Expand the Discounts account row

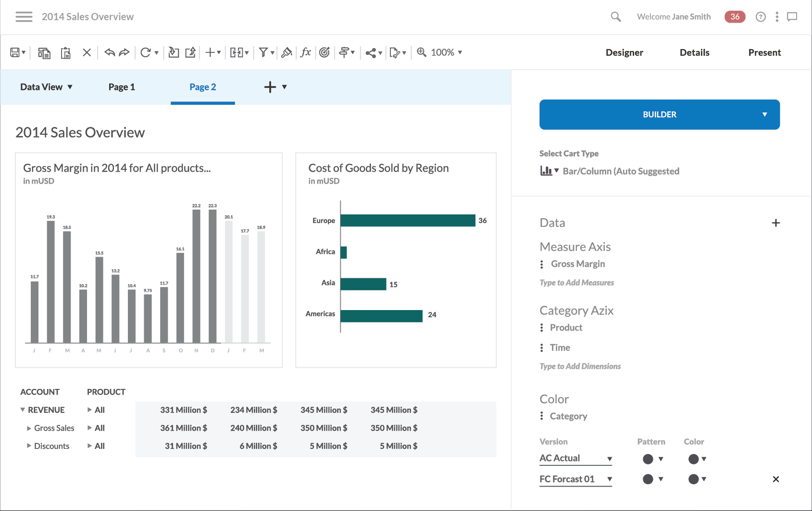coord(29,446)
